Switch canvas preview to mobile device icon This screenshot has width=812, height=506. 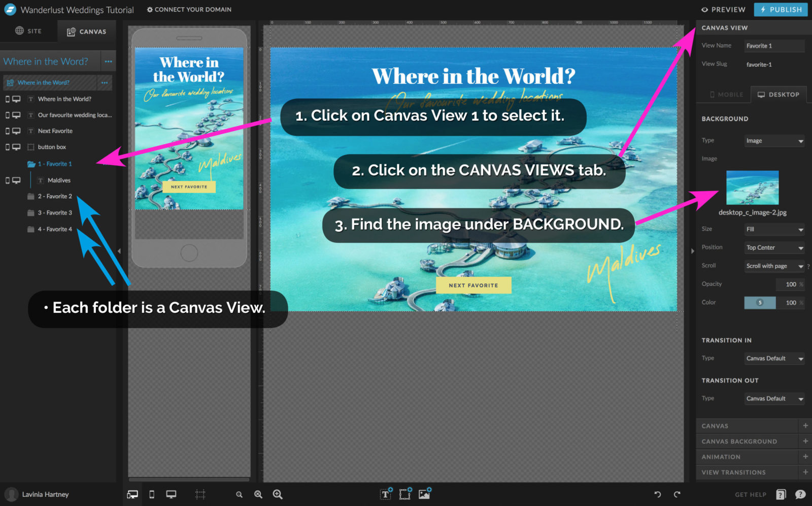click(151, 494)
